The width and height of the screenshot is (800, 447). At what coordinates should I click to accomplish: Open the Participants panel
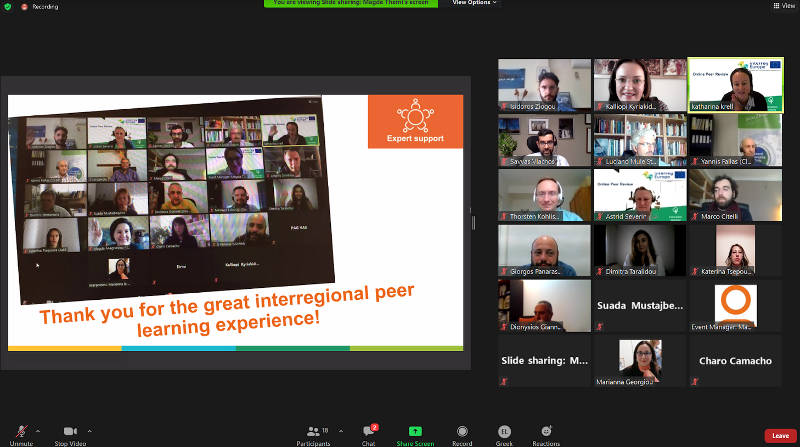pos(313,434)
